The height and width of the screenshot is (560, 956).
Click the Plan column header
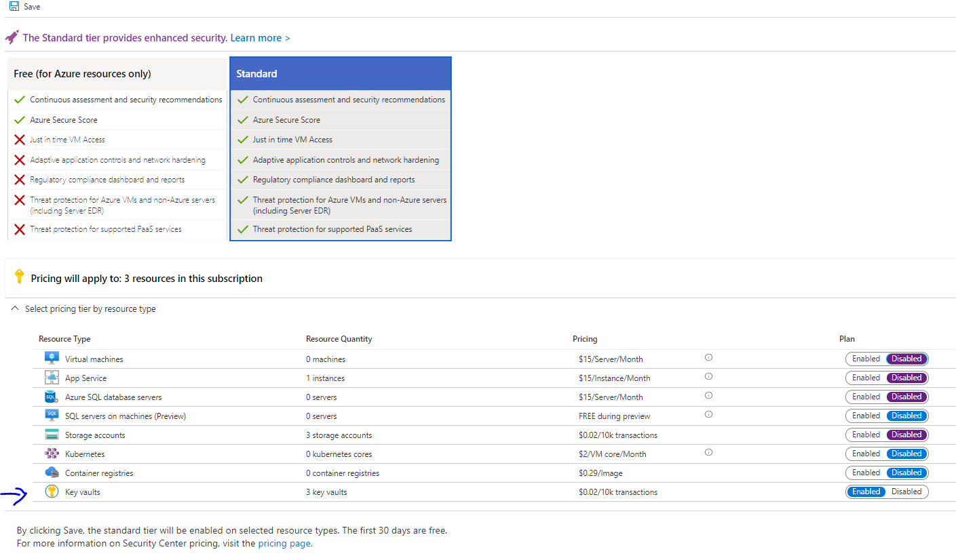[847, 339]
